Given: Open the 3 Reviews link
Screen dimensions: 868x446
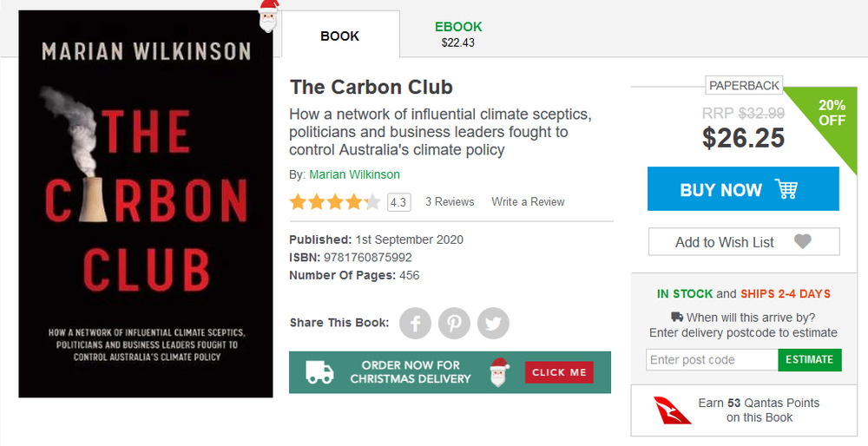Looking at the screenshot, I should (x=450, y=202).
